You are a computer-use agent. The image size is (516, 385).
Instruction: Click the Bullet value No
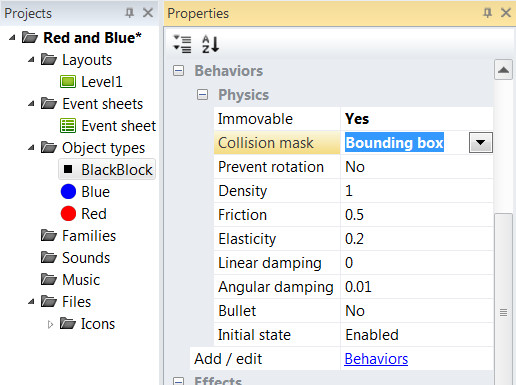(355, 311)
